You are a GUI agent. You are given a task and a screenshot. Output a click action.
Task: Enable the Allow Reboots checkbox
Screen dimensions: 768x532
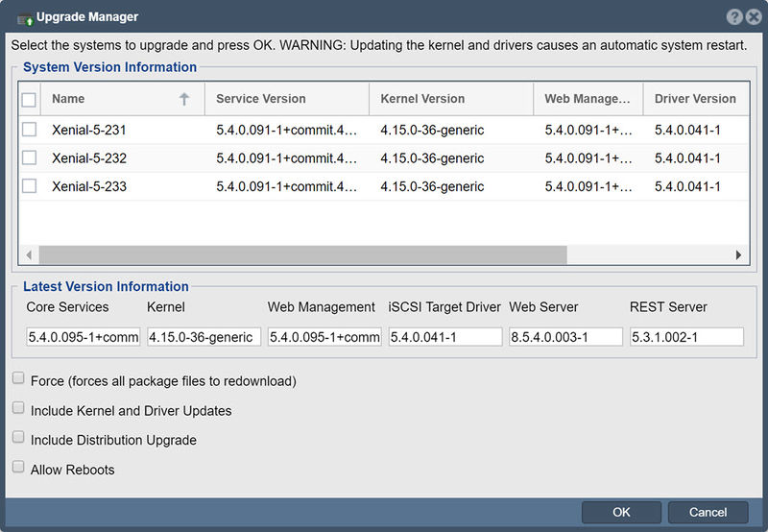18,467
